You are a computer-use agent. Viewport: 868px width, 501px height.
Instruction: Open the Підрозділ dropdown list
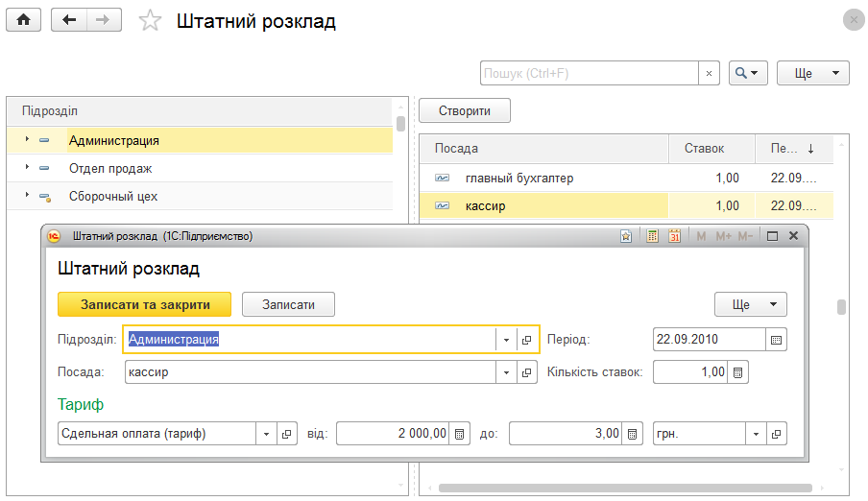(506, 340)
